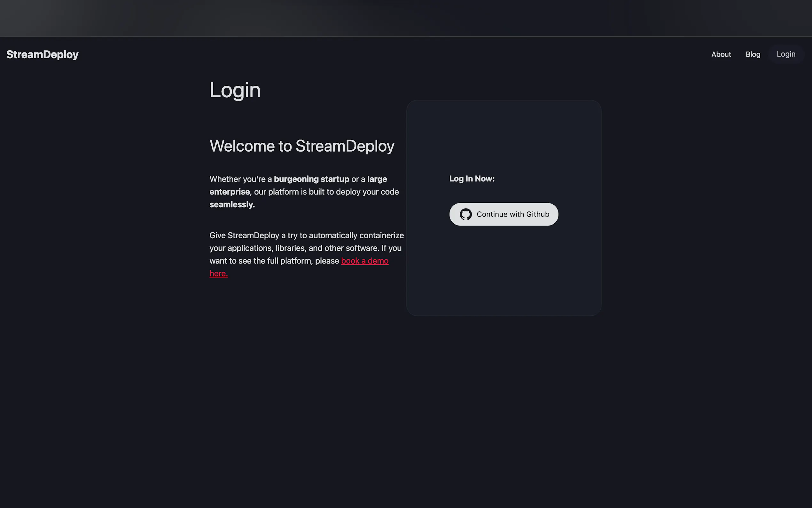Click the "Whether you're a" paragraph start
The image size is (812, 508).
pyautogui.click(x=241, y=179)
